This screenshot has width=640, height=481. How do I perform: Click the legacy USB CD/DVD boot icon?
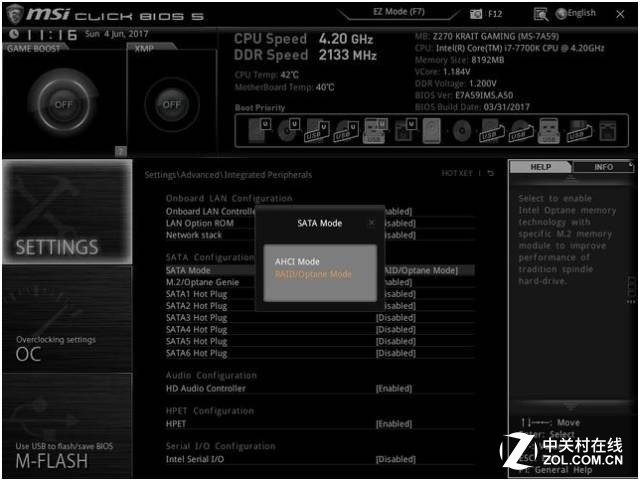[521, 131]
